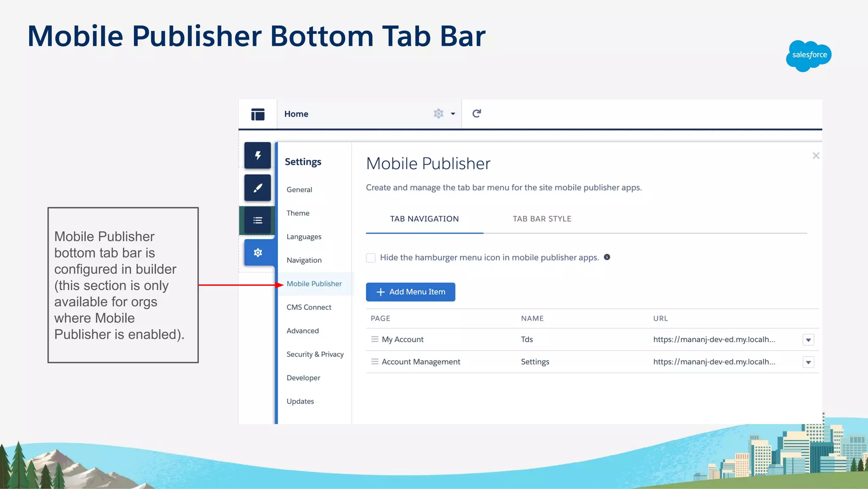This screenshot has width=868, height=489.
Task: Click the Add Menu Item button
Action: pos(410,292)
